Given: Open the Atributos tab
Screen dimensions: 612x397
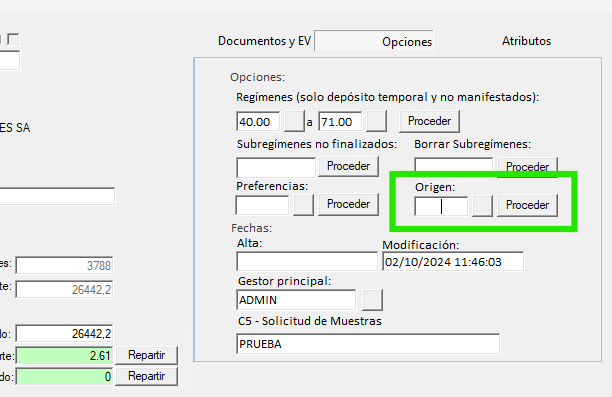Looking at the screenshot, I should point(526,41).
